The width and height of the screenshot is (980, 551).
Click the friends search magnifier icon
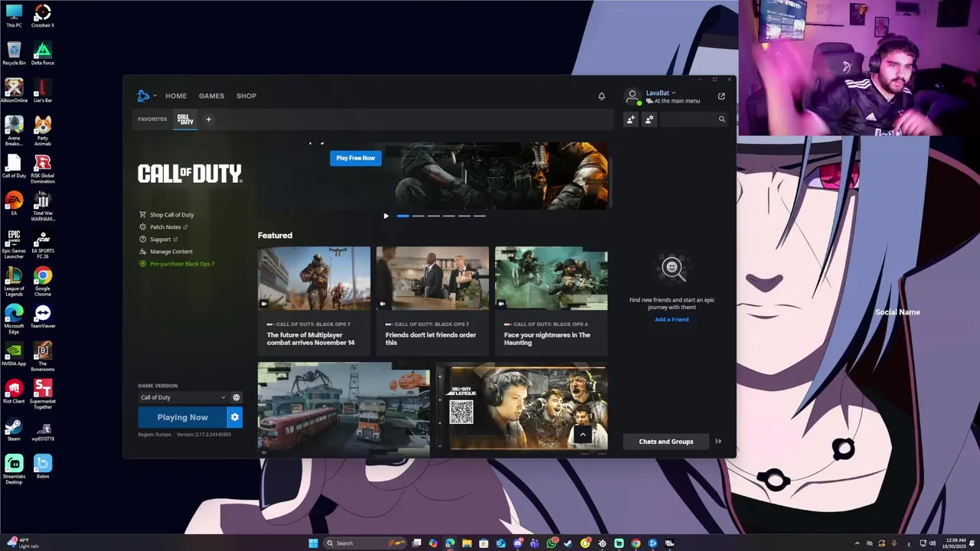[721, 119]
